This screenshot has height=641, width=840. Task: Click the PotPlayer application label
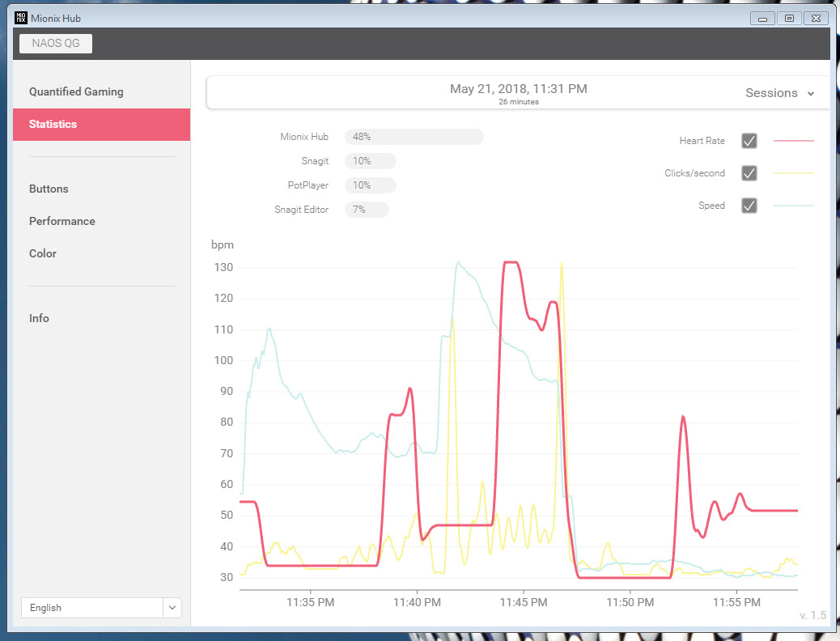308,185
